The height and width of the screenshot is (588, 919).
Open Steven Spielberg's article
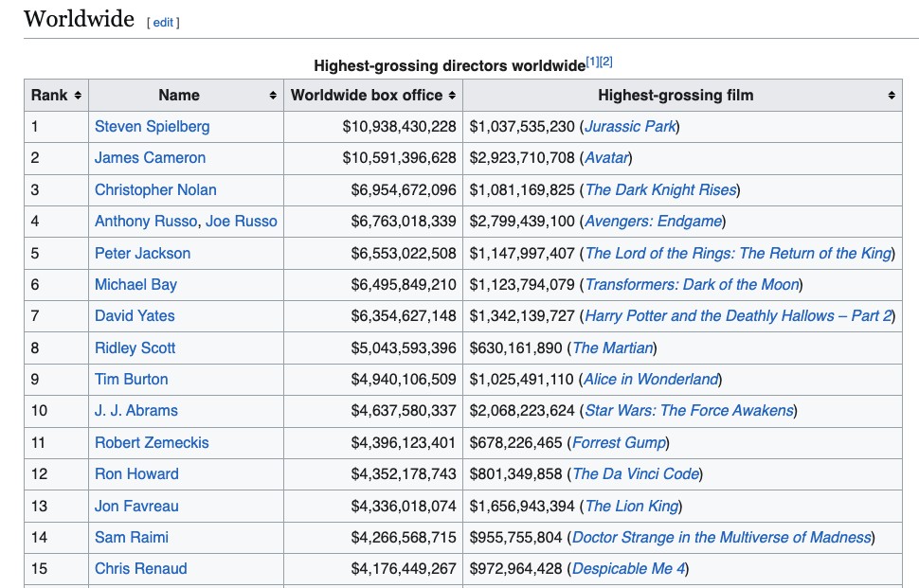153,127
